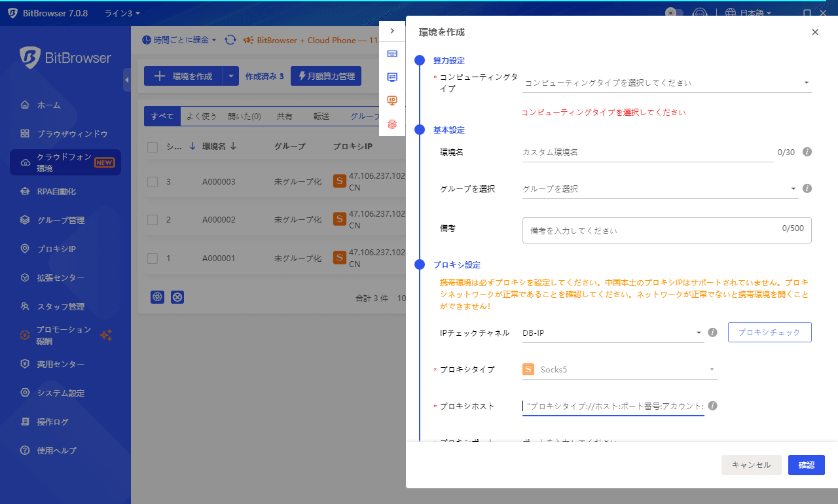Open the IPチェックチャネル DB-IP dropdown
This screenshot has height=504, width=838.
[612, 333]
